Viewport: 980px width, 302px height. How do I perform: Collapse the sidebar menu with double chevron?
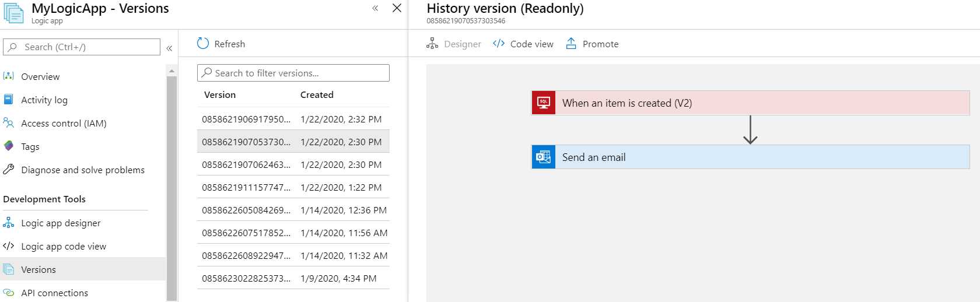(169, 48)
